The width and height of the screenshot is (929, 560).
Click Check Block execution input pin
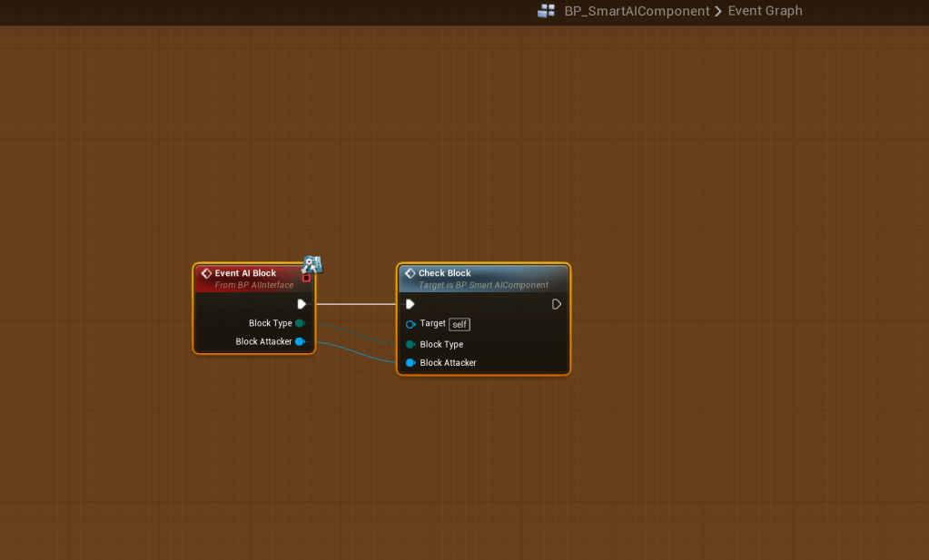tap(410, 304)
